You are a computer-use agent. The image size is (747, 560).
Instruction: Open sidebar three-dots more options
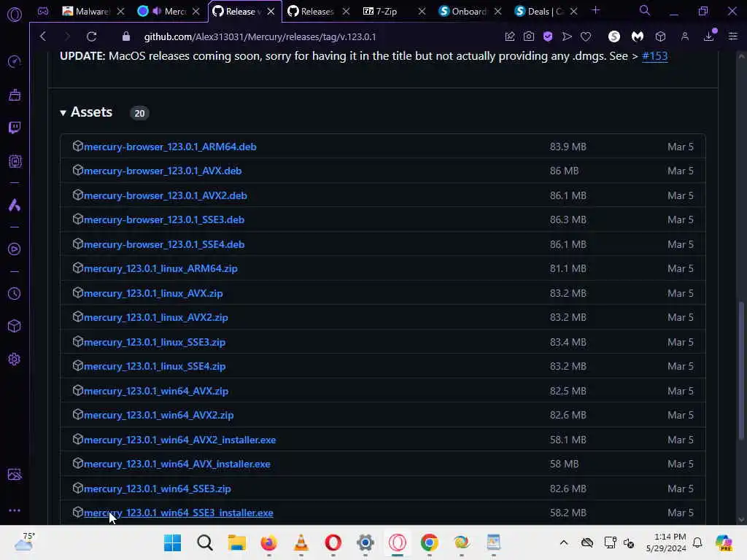coord(15,510)
